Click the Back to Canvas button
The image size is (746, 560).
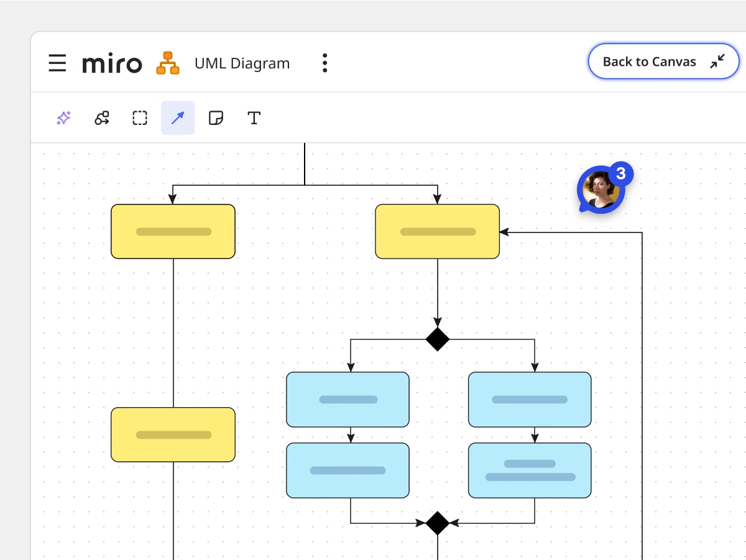(x=663, y=62)
